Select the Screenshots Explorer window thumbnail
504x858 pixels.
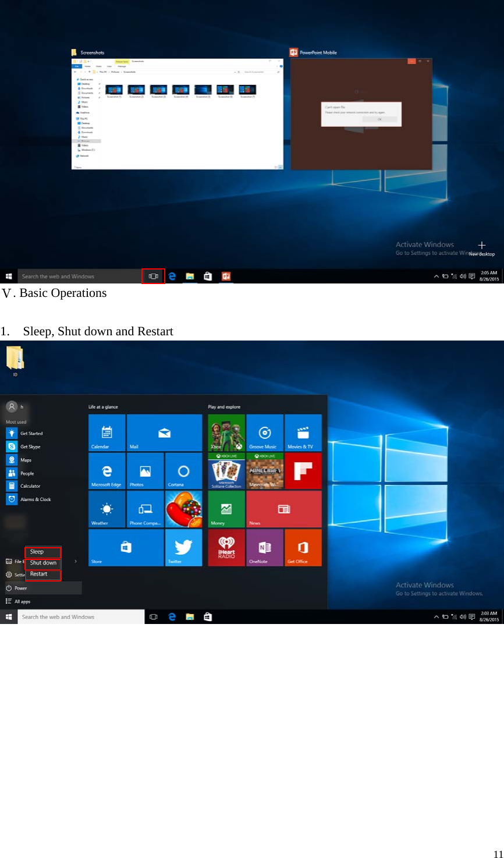(177, 114)
